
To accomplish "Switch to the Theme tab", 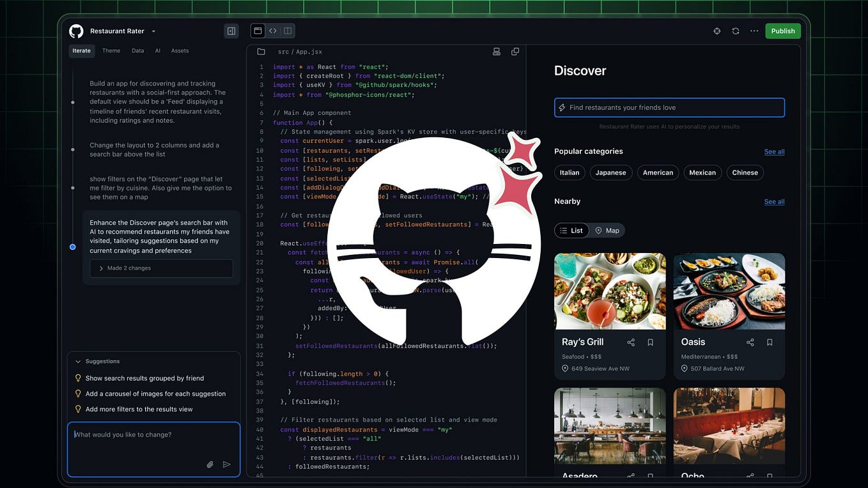I will (x=111, y=50).
